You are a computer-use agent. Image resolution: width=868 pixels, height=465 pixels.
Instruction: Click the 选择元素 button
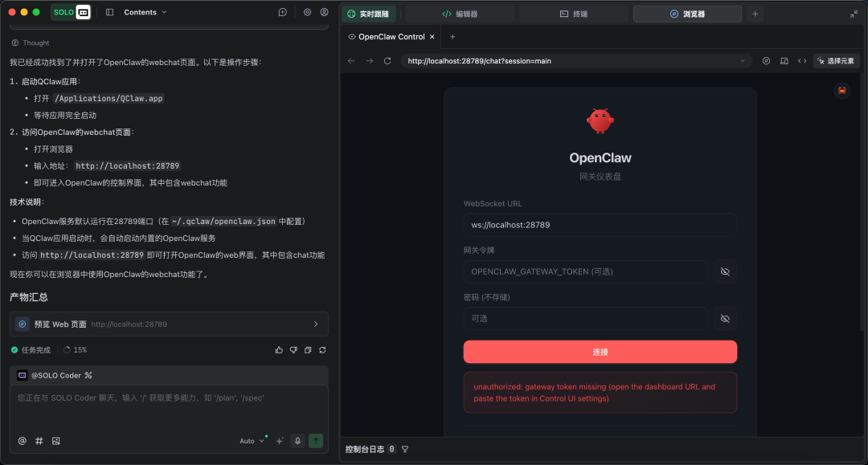(x=836, y=61)
